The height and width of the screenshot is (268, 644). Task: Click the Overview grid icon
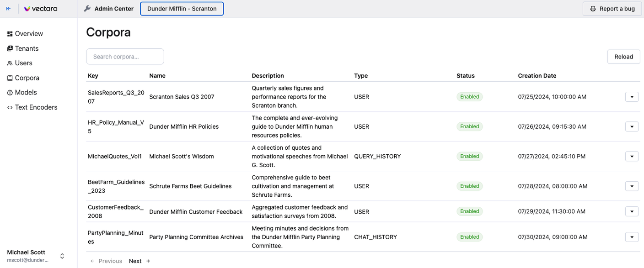[10, 34]
